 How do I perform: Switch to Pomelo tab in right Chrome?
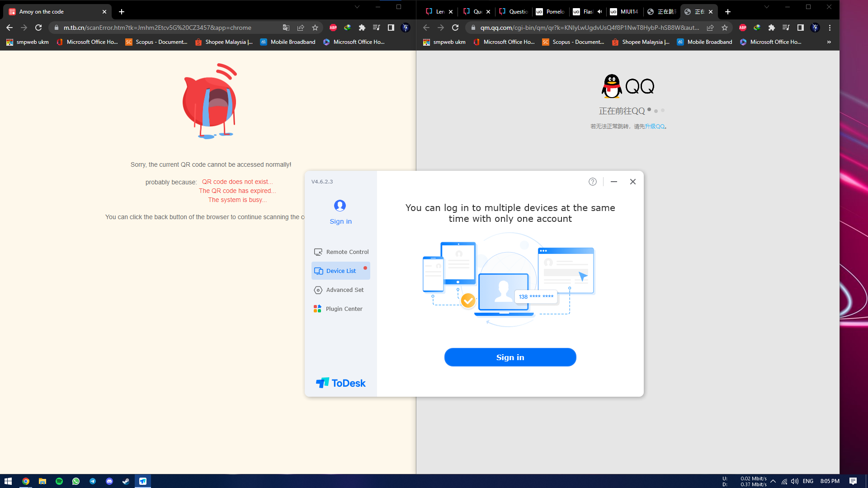pos(550,12)
